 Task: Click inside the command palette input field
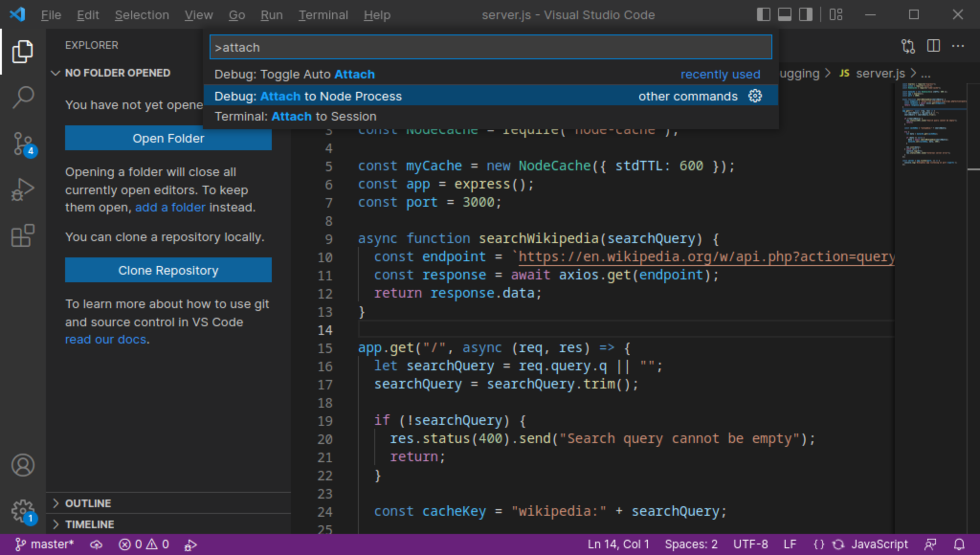(490, 47)
